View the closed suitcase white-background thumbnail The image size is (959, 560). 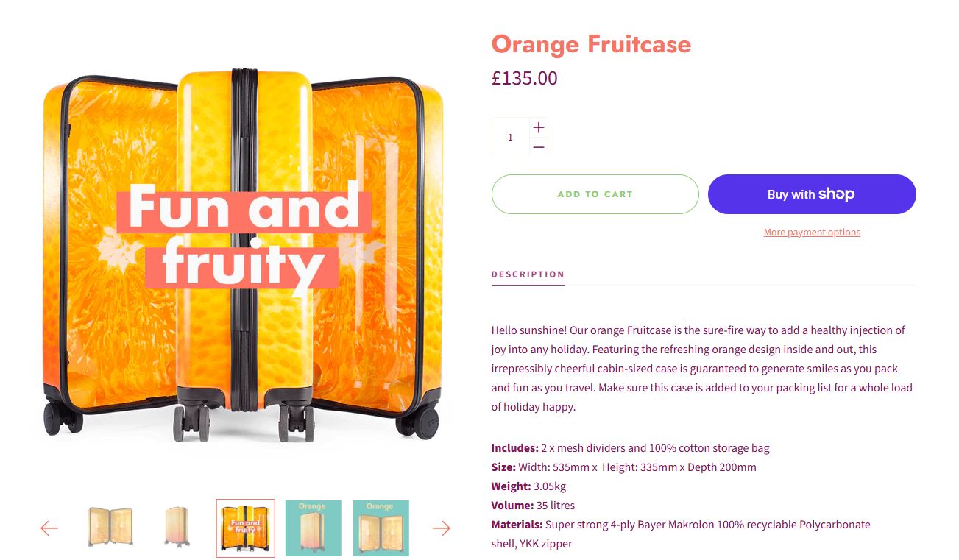pos(177,528)
